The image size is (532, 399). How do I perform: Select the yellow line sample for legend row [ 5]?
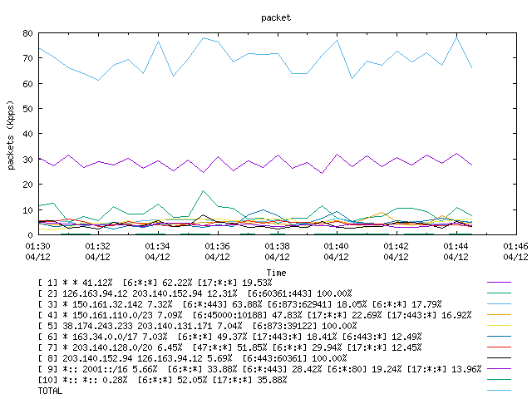[499, 326]
